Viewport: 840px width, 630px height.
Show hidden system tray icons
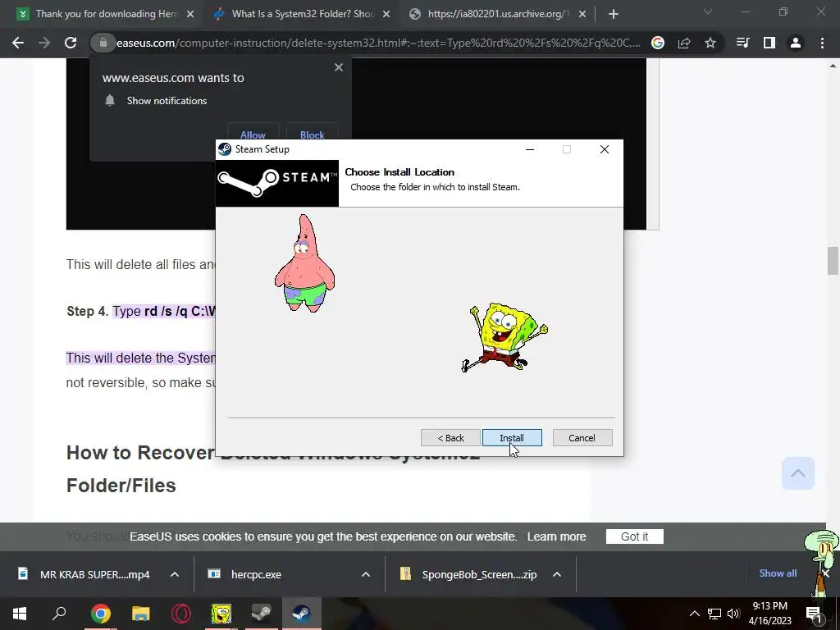click(694, 614)
